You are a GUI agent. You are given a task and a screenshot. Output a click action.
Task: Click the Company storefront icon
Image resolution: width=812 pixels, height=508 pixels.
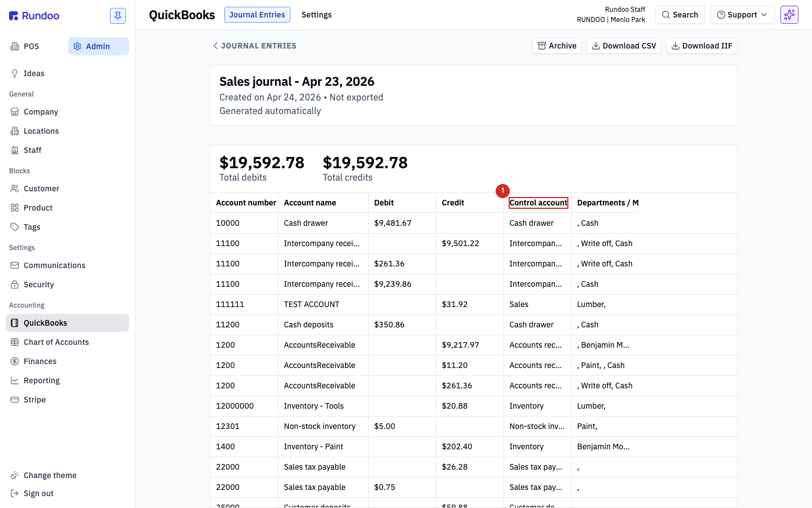coord(15,112)
